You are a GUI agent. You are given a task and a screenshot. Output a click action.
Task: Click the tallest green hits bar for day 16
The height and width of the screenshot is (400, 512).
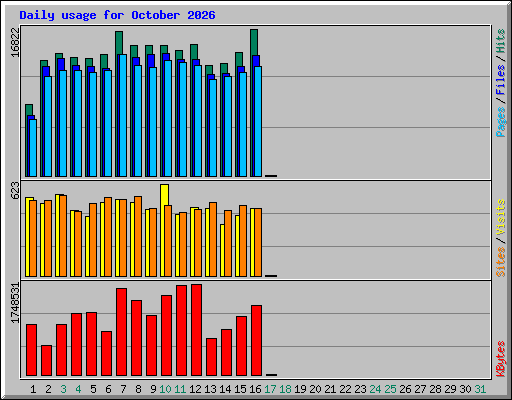[254, 42]
